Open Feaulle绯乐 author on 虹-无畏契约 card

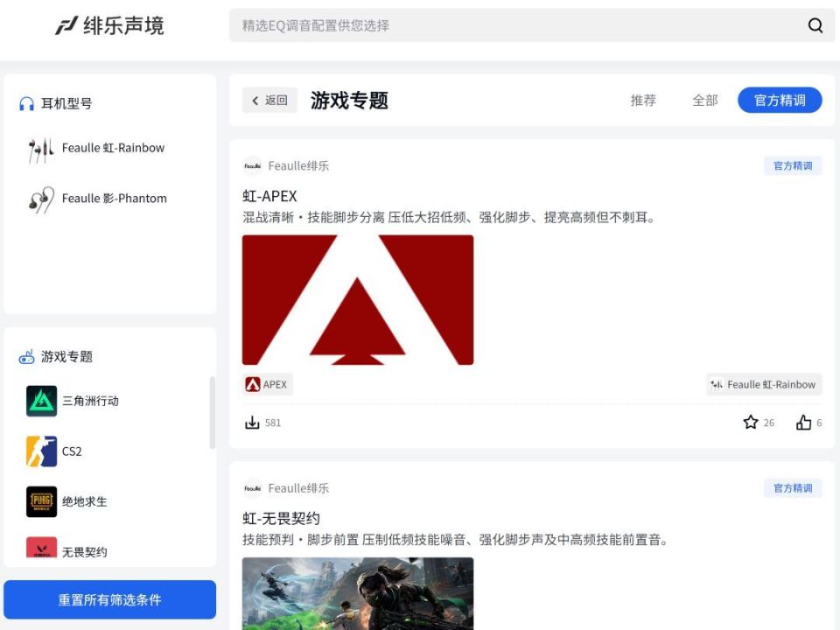298,488
